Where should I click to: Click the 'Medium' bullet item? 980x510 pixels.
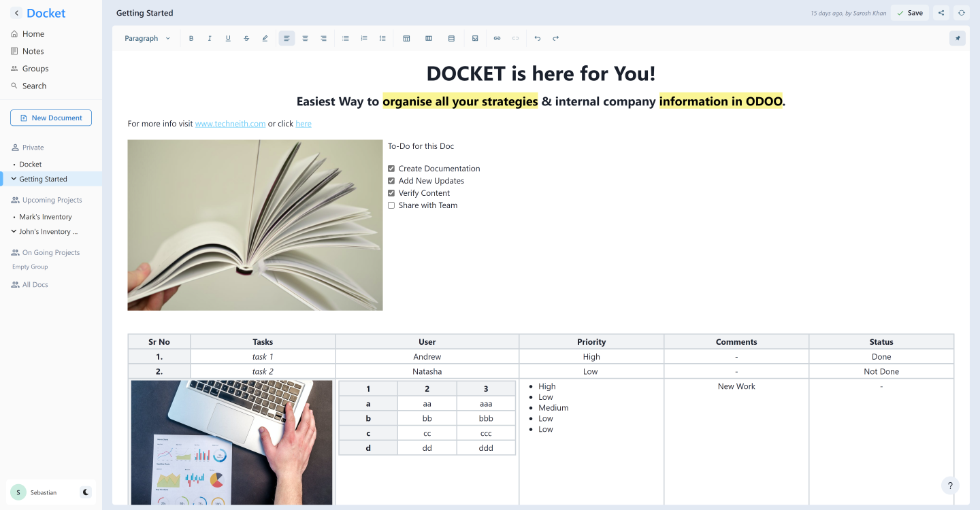553,408
